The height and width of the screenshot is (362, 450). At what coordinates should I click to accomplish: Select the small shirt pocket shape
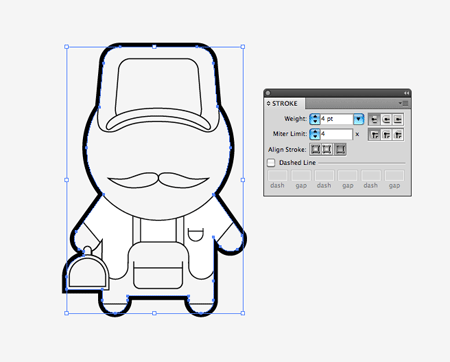[x=196, y=234]
